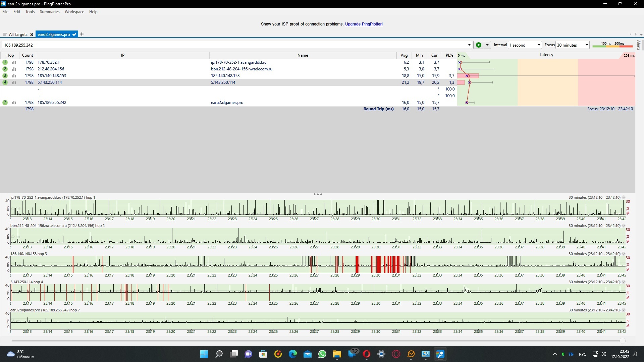
Task: Click the Focus: 23:12:10 - 23:42:10 text
Action: click(610, 109)
